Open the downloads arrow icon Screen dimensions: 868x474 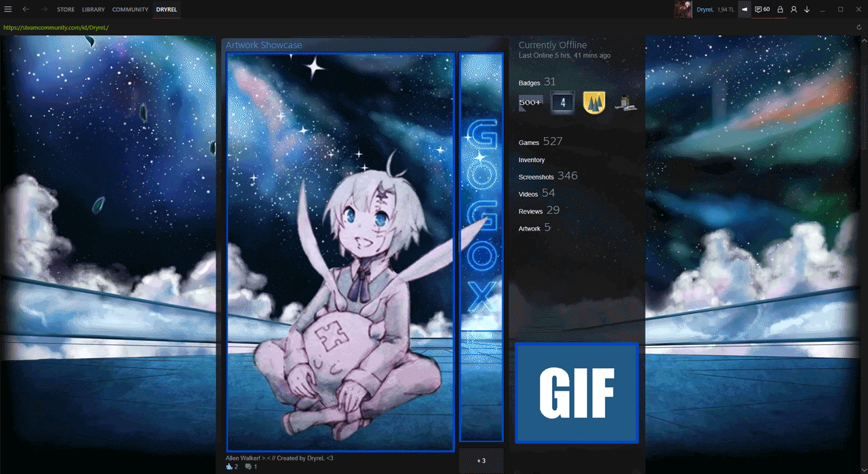[807, 9]
